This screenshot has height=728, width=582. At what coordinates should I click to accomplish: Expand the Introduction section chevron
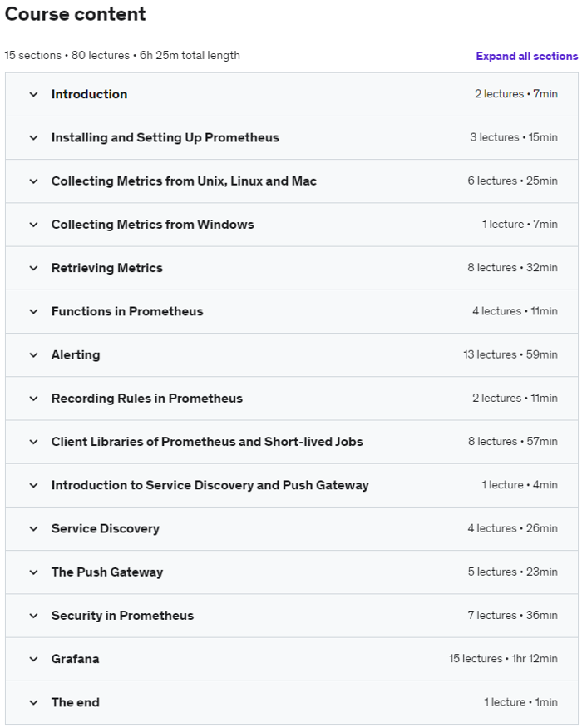click(33, 94)
